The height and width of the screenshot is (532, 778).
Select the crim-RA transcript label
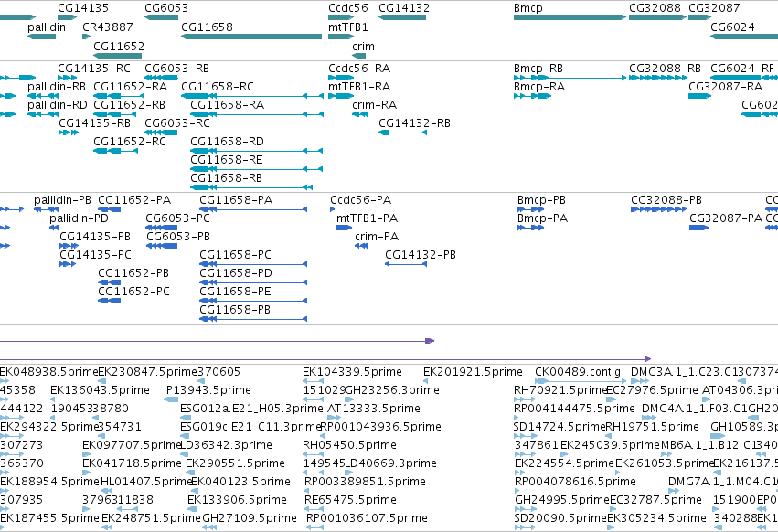coord(374,105)
